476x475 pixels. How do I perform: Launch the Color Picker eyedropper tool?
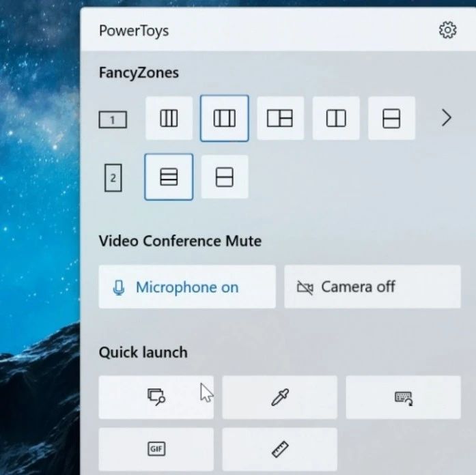point(279,397)
